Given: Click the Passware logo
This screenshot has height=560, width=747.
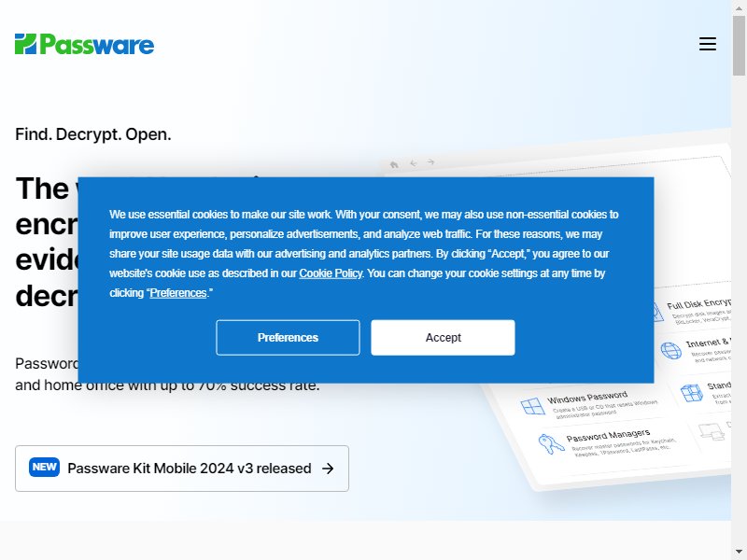Looking at the screenshot, I should tap(84, 44).
